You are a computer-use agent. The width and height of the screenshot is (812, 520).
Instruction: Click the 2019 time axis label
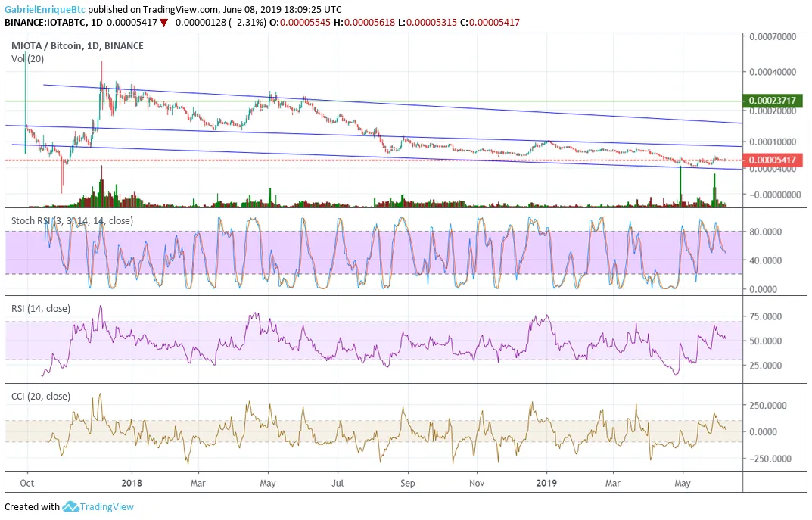[x=546, y=483]
